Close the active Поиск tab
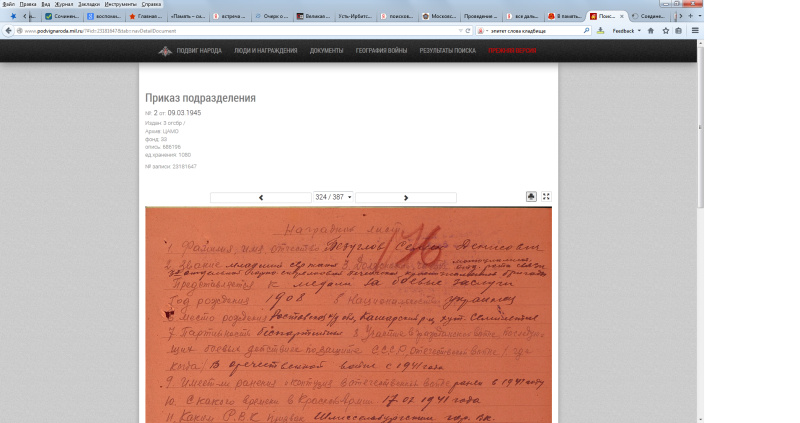Screen dimensions: 800x423 621,16
